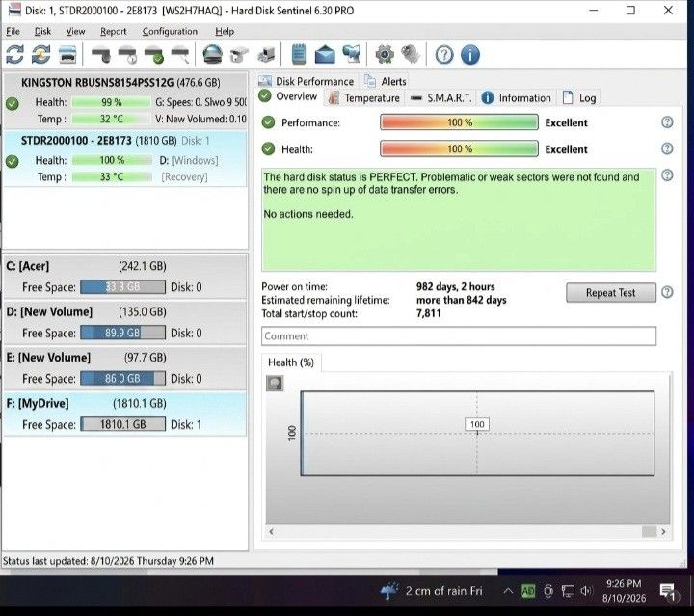Viewport: 694px width, 616px height.
Task: Select the D: [New Volume] partition
Action: [125, 323]
